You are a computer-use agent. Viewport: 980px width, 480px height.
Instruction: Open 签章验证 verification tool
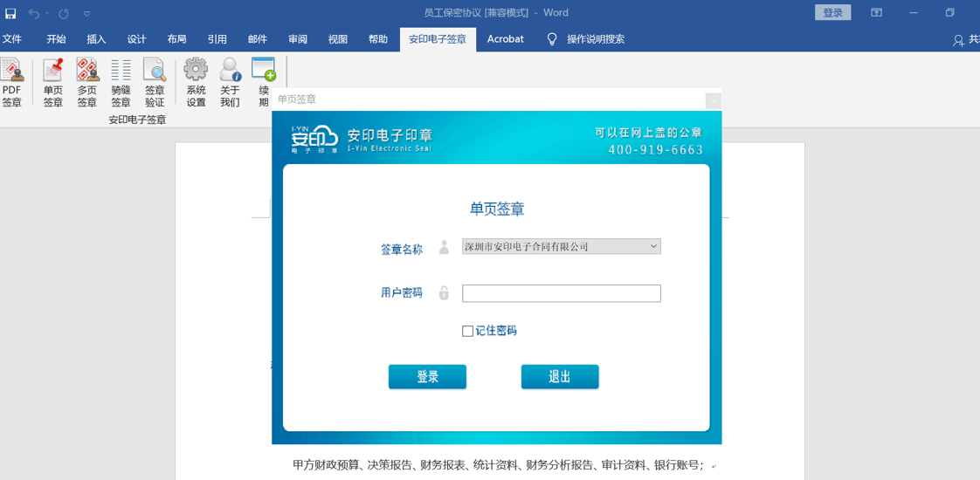[155, 82]
